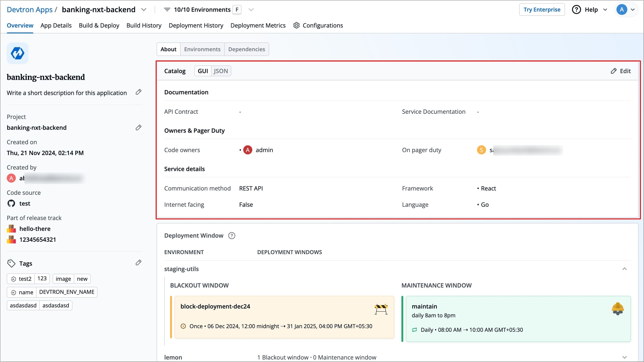The height and width of the screenshot is (362, 644).
Task: Click the Try Enterprise button
Action: tap(542, 10)
